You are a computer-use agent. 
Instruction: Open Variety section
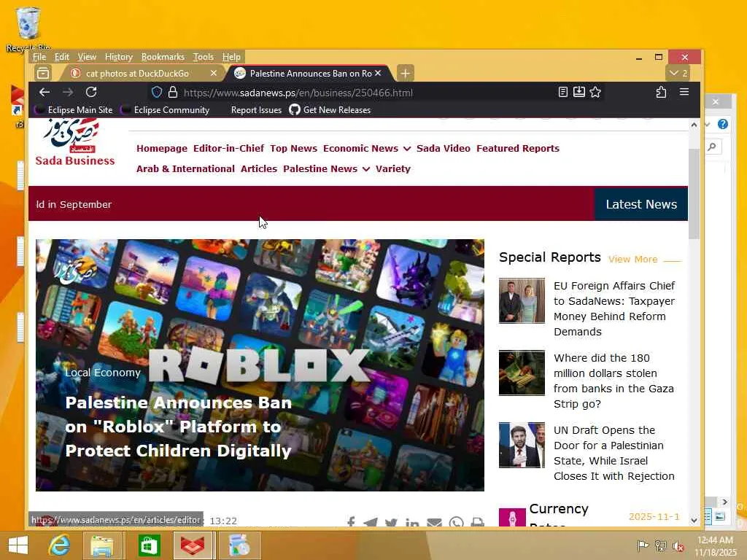click(x=393, y=168)
